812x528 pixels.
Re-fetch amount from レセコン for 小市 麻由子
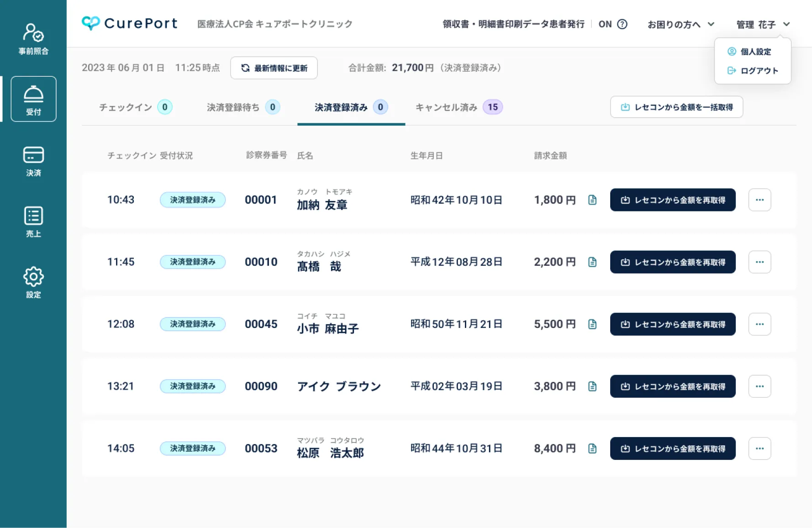[673, 324]
